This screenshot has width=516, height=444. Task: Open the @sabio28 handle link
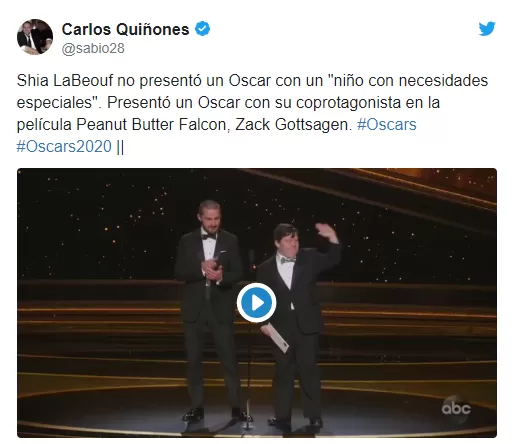click(x=93, y=48)
